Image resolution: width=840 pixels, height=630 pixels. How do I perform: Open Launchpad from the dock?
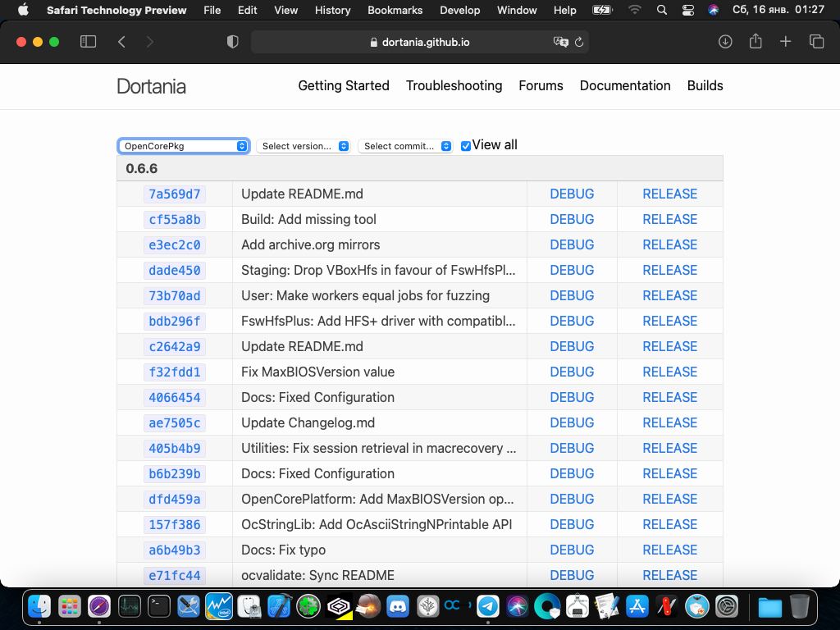pyautogui.click(x=70, y=606)
